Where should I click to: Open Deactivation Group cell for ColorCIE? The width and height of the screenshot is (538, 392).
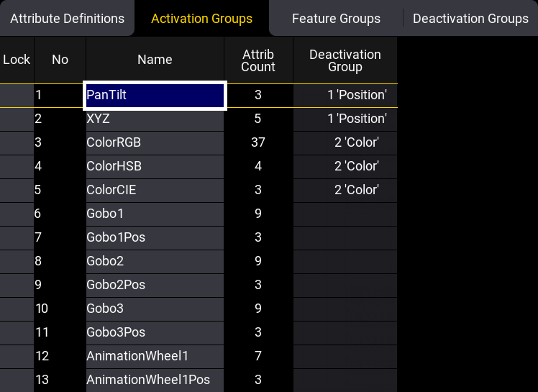345,190
